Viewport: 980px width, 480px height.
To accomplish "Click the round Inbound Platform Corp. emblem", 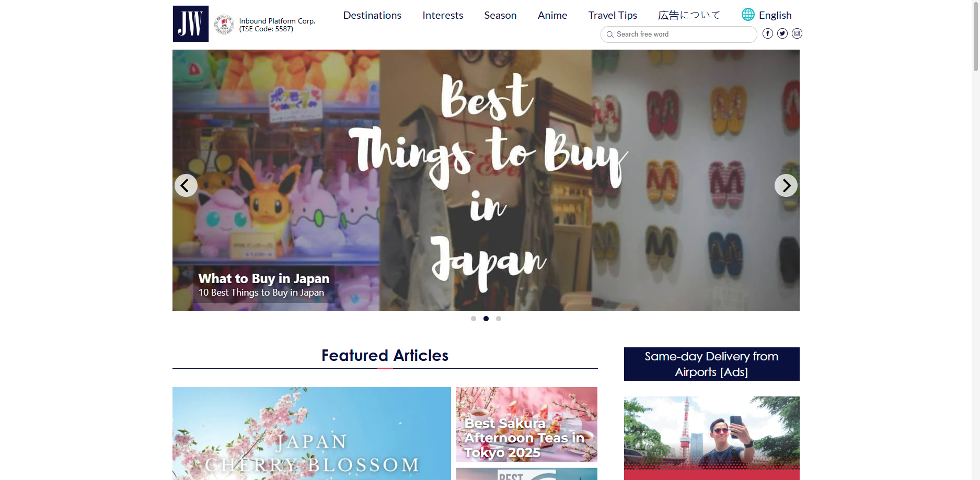I will 224,25.
